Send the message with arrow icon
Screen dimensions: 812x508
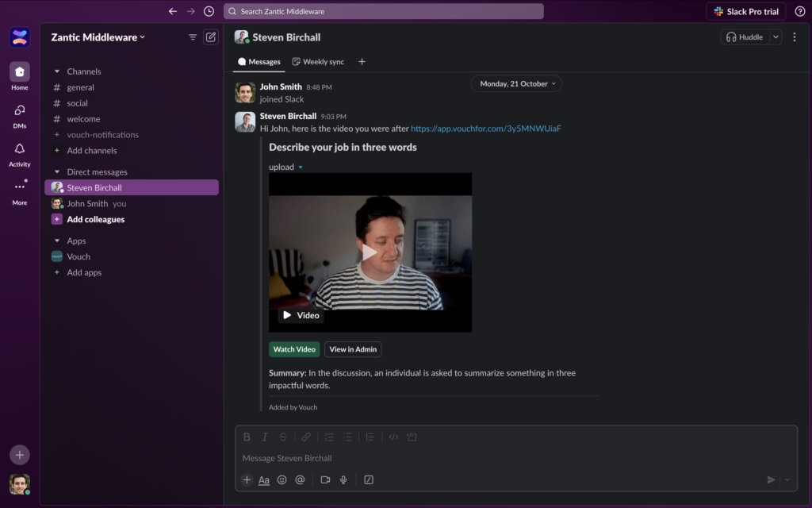tap(771, 480)
